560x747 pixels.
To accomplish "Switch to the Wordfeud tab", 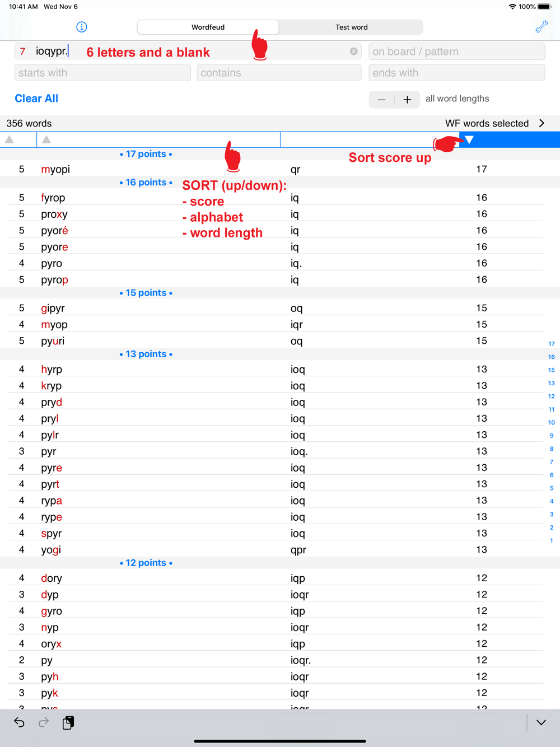I will coord(208,27).
